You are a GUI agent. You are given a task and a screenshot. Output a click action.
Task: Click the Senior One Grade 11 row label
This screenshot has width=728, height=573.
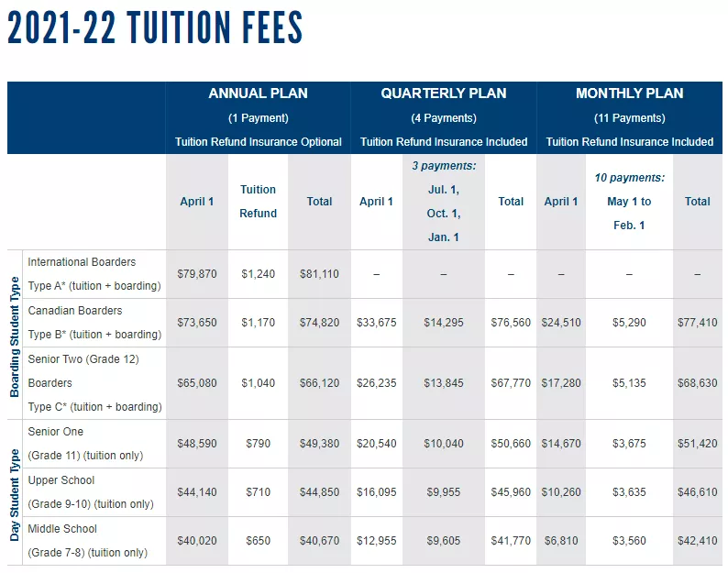tap(85, 444)
